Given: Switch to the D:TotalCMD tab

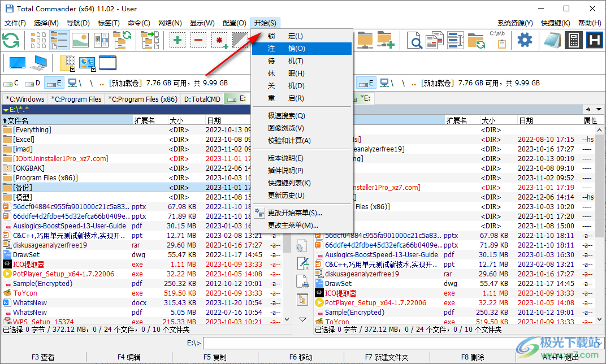Looking at the screenshot, I should coord(202,99).
